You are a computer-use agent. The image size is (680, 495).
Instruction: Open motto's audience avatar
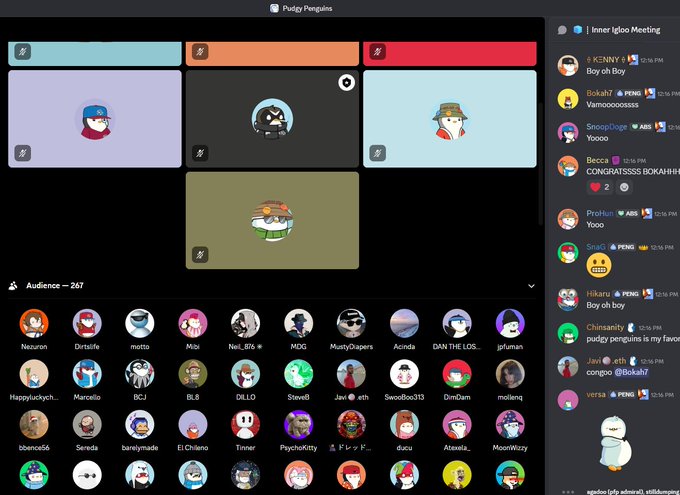(140, 324)
